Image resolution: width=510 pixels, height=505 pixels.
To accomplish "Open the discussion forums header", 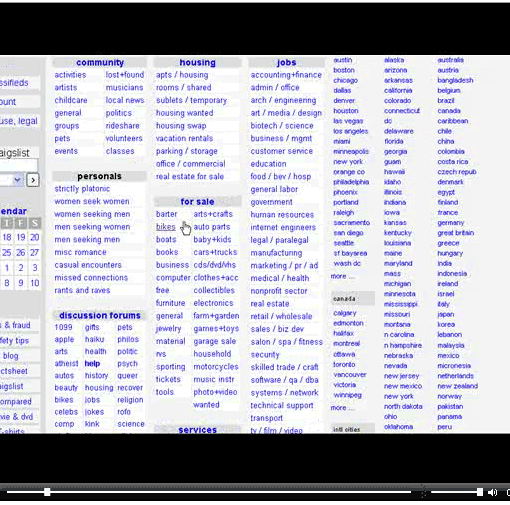I will tap(100, 315).
